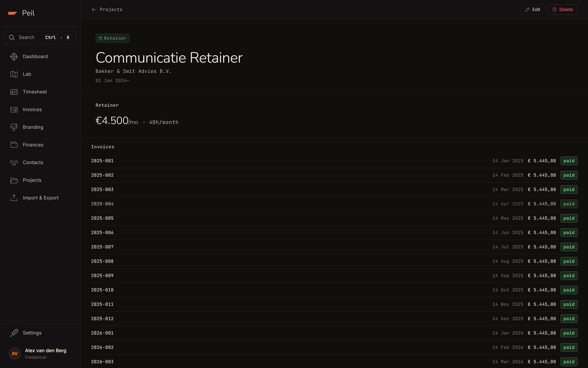Select Contacts in the sidebar
The width and height of the screenshot is (588, 368).
coord(40,163)
